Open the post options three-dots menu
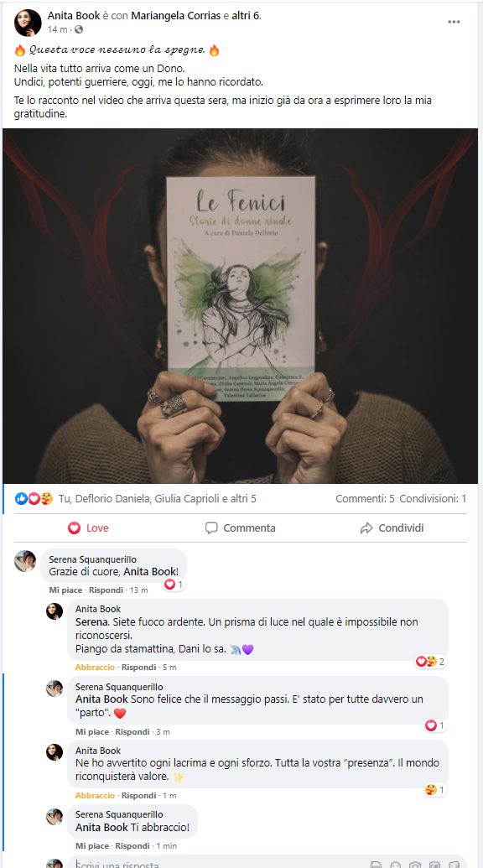483x868 pixels. [454, 22]
